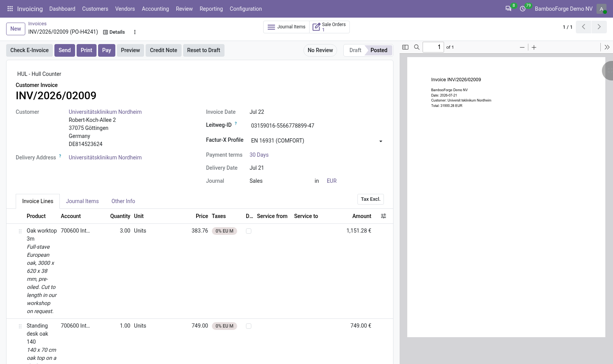Open PDF viewer tools double-chevron

click(x=607, y=47)
